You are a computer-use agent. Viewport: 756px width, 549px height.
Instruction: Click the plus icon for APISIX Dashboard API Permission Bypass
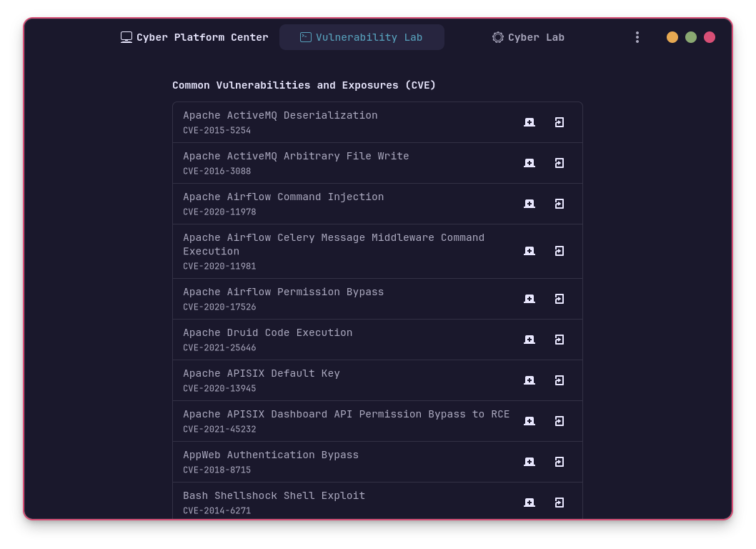point(529,421)
